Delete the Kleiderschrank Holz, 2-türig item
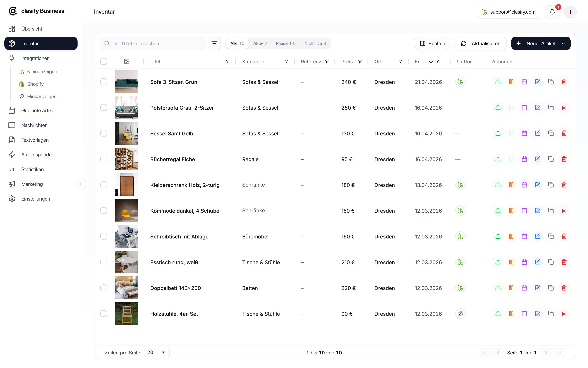Image resolution: width=588 pixels, height=368 pixels. [564, 185]
